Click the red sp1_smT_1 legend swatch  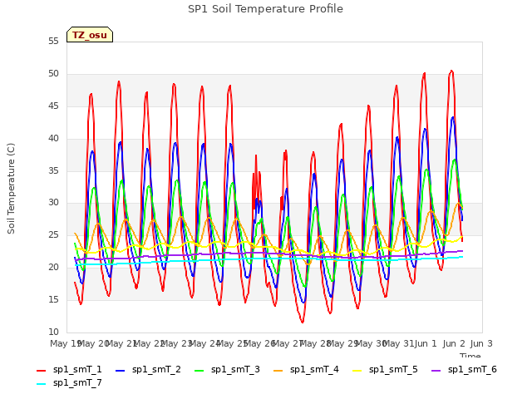[x=41, y=371]
